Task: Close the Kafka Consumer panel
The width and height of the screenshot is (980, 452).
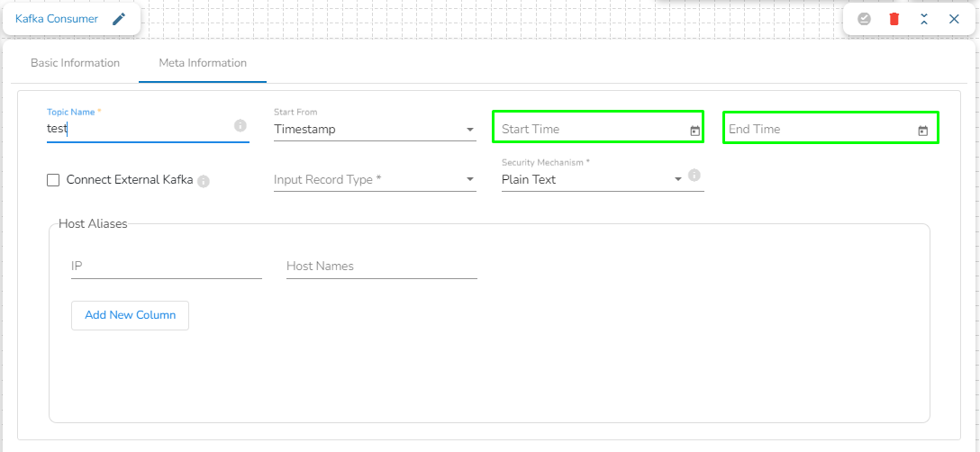Action: (954, 18)
